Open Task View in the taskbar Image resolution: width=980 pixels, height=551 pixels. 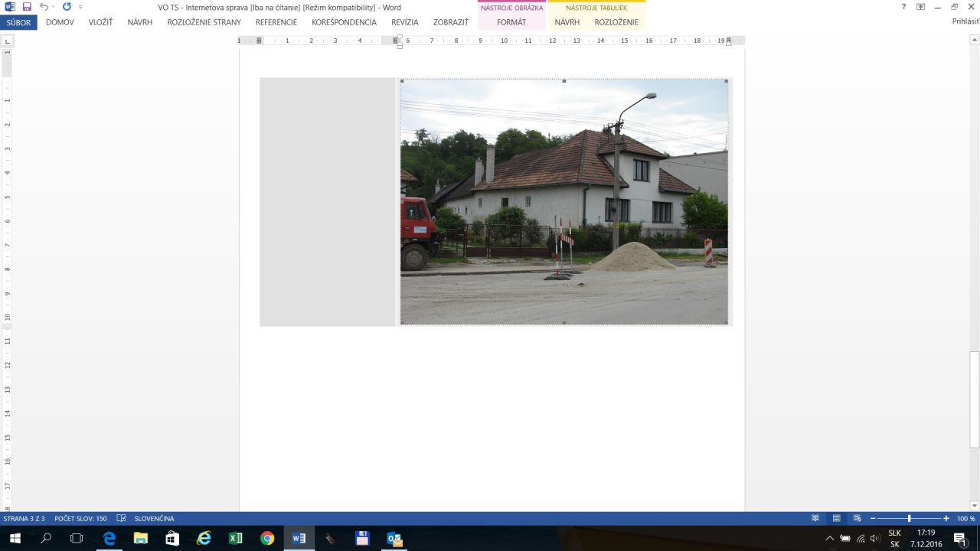point(76,539)
